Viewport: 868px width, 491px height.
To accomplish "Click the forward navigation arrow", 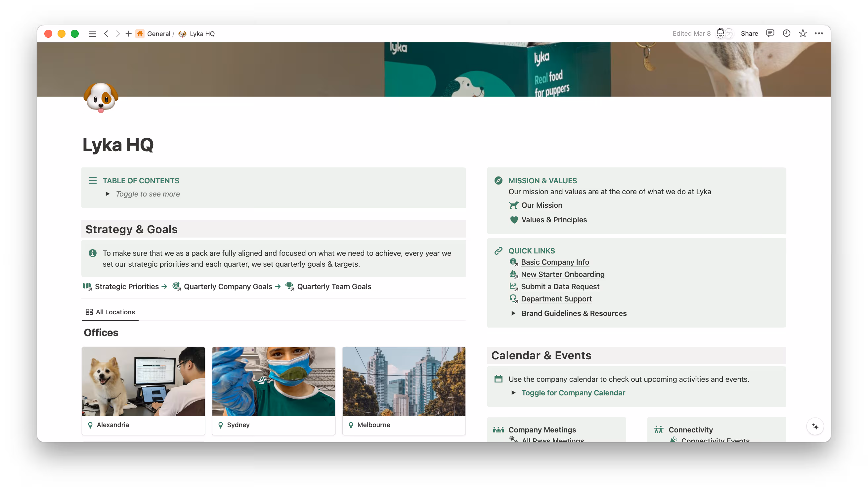I will click(118, 33).
